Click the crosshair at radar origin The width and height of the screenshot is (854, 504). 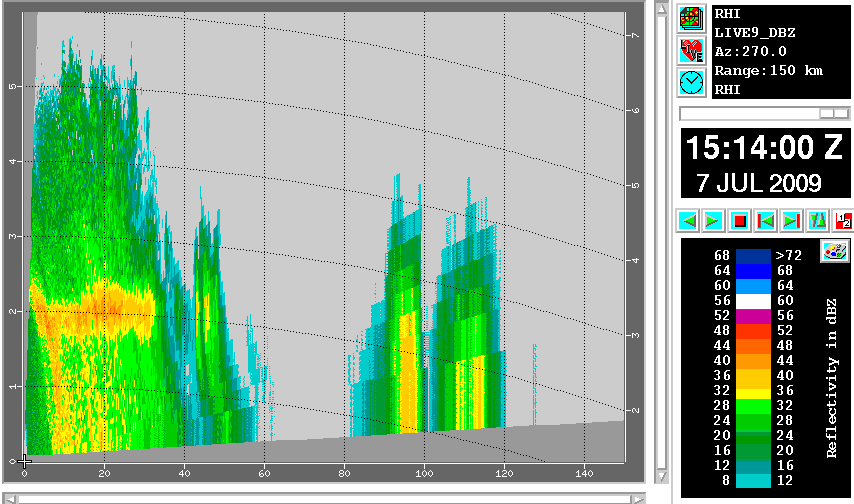click(24, 460)
